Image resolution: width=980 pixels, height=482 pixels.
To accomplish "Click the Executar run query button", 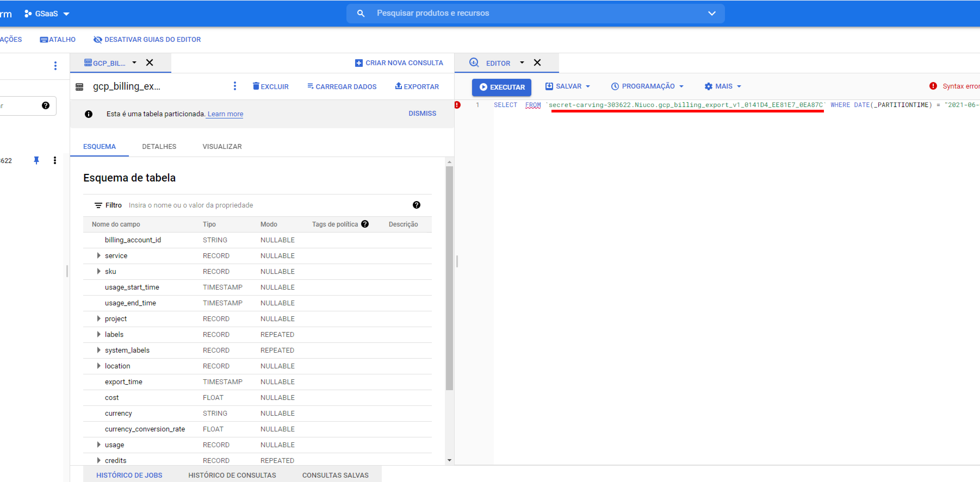I will [x=501, y=87].
